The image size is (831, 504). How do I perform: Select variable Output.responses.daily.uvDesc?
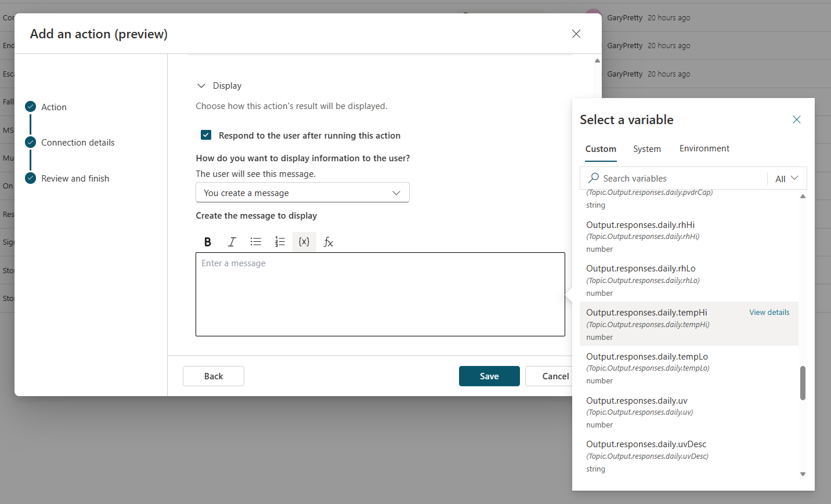689,456
